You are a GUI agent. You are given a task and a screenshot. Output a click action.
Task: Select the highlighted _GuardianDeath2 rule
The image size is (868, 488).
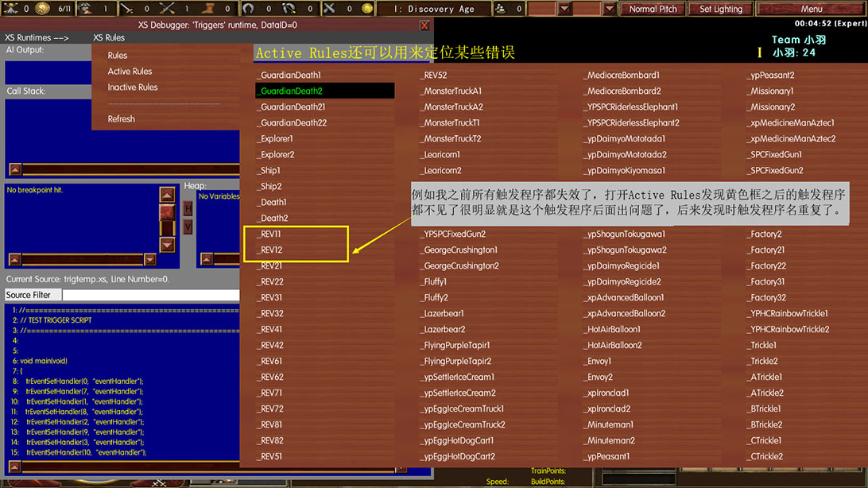point(325,91)
